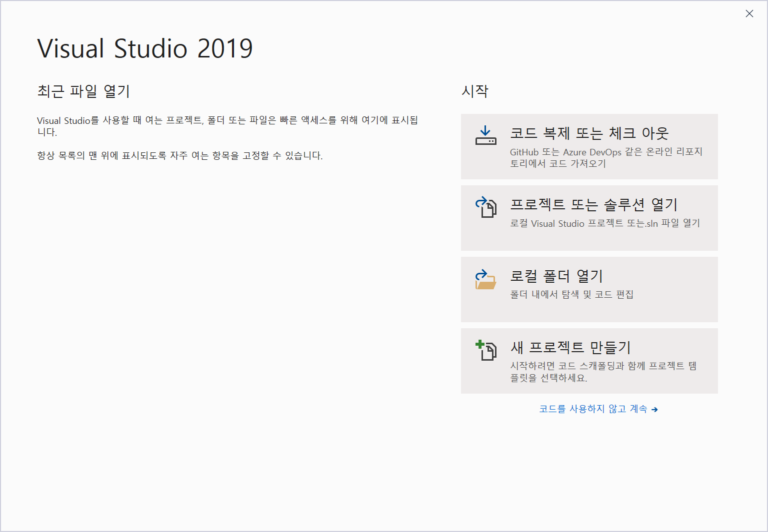This screenshot has width=768, height=532.
Task: Start 새 프로젝트 만들기 title
Action: (570, 347)
